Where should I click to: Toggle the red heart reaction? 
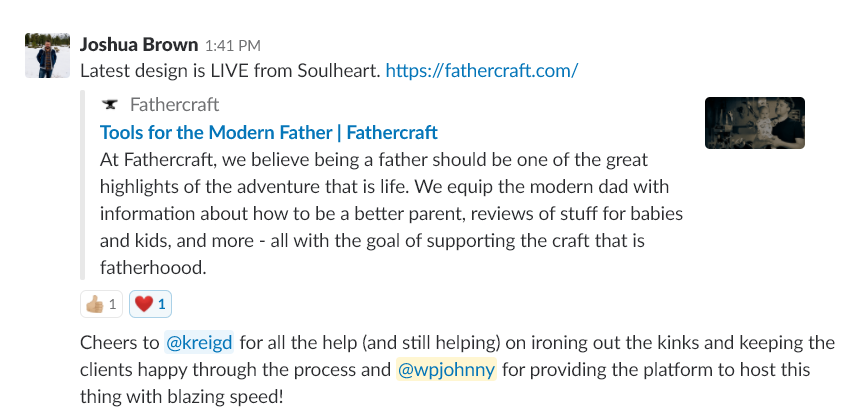[151, 303]
